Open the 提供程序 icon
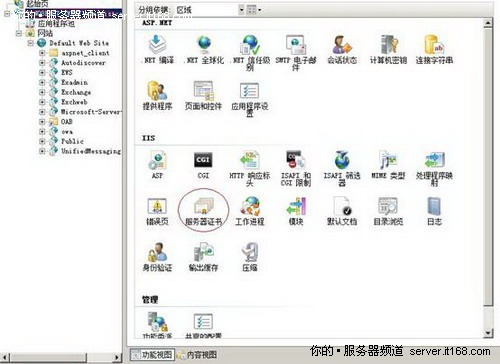The width and height of the screenshot is (500, 364). pyautogui.click(x=157, y=96)
